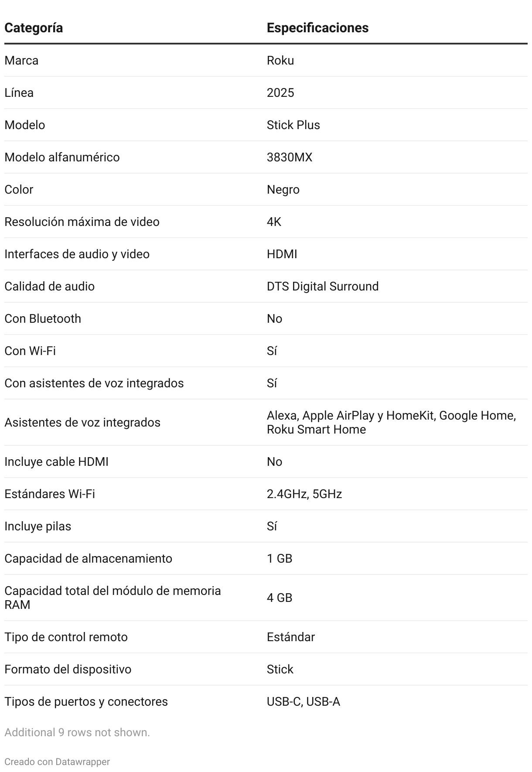The width and height of the screenshot is (532, 772).
Task: Select the 3830MX alphanumeric model cell
Action: click(x=290, y=157)
